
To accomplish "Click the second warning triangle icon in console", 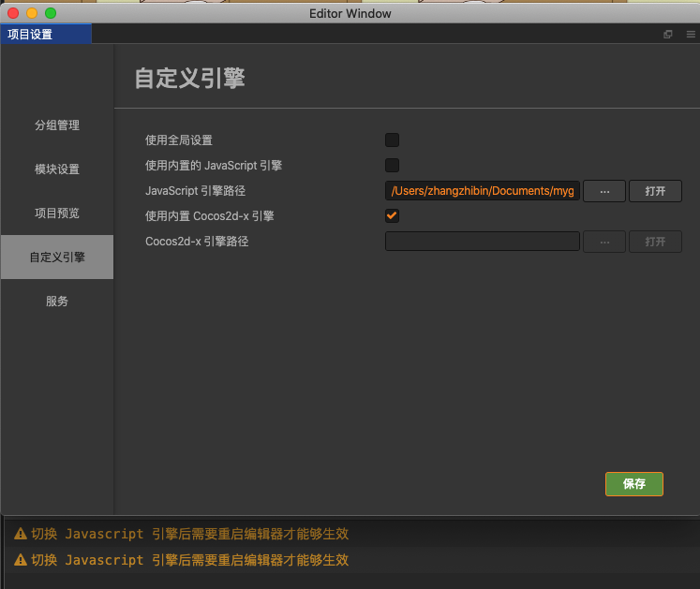I will 21,560.
